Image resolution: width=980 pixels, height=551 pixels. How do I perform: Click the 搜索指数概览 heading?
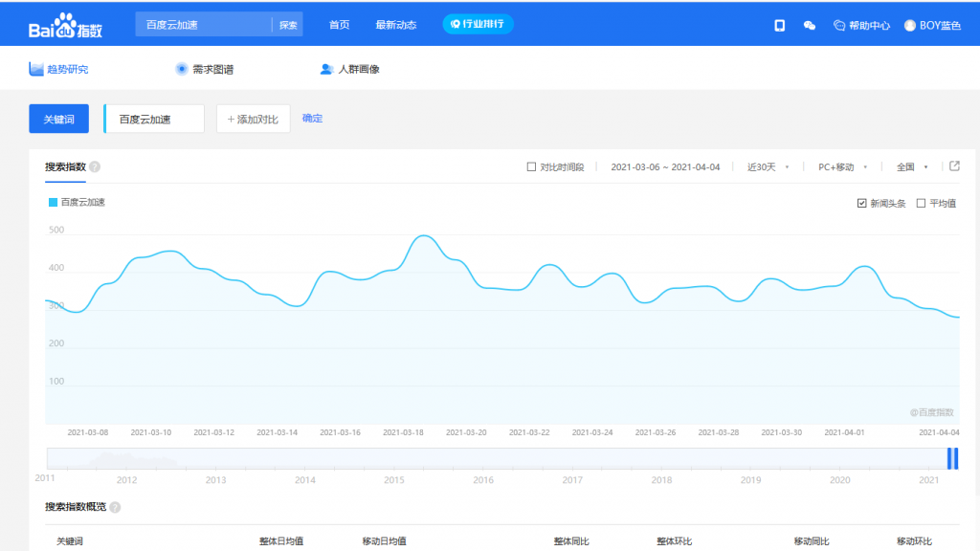pyautogui.click(x=76, y=507)
